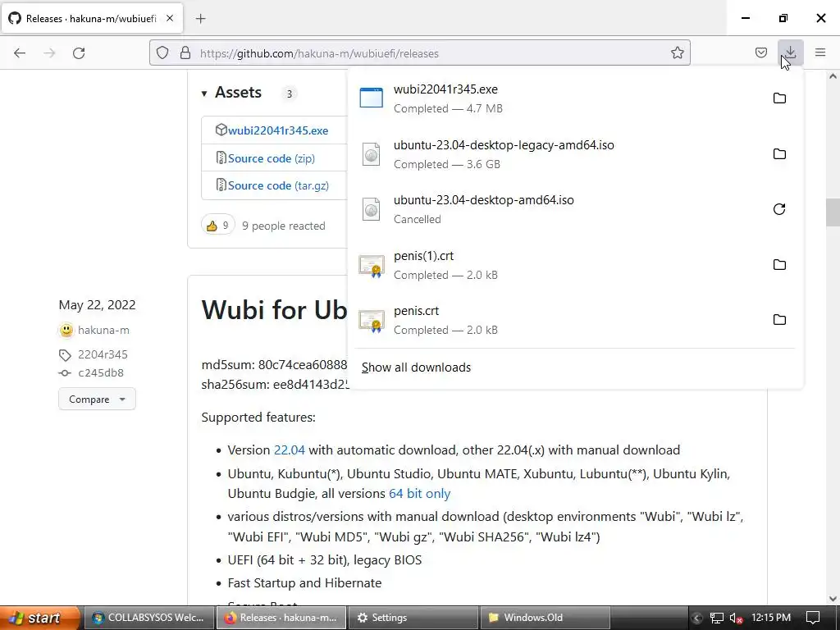Click the Wubi for Ub release heading
The width and height of the screenshot is (840, 630).
pyautogui.click(x=274, y=309)
